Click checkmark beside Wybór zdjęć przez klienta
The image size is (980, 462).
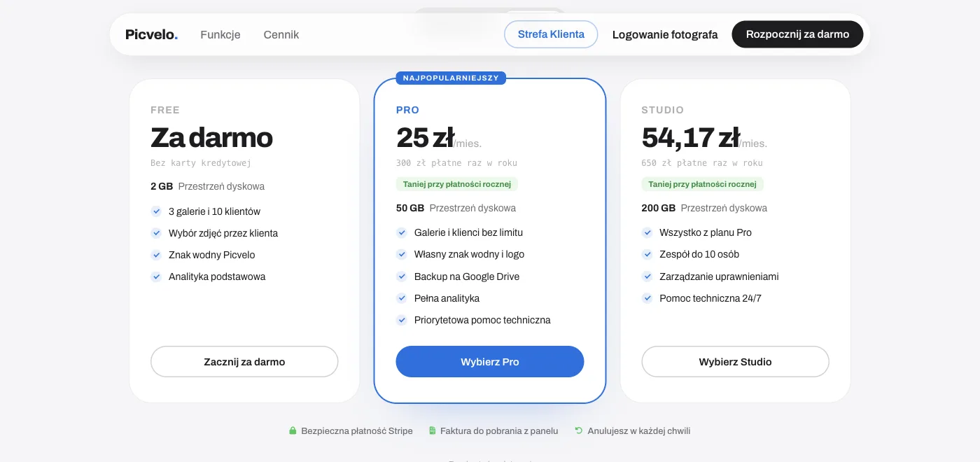pyautogui.click(x=156, y=233)
